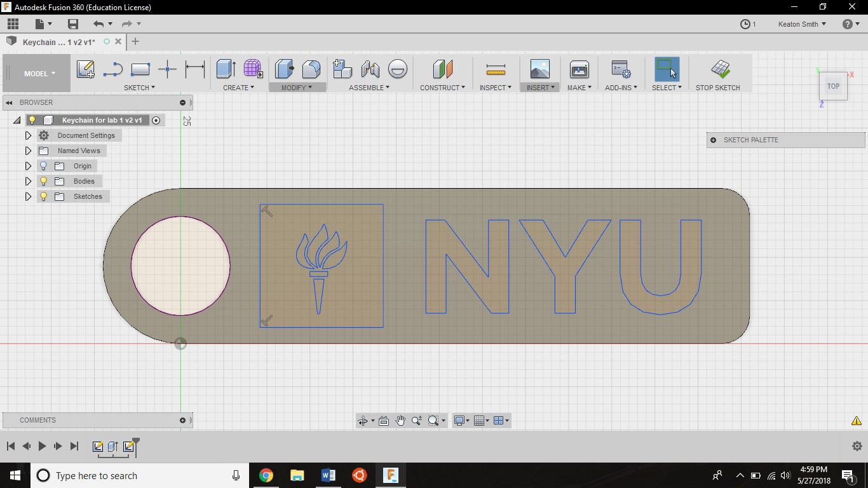Redo the last action

126,24
